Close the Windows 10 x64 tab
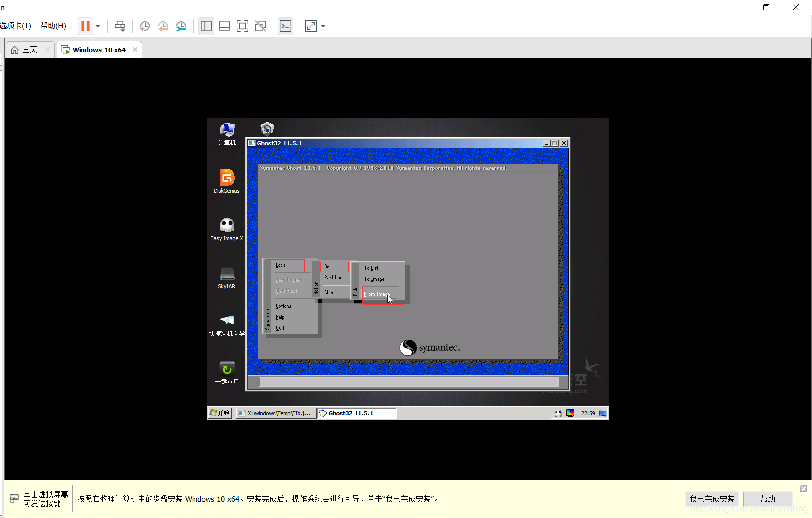This screenshot has height=518, width=812. tap(135, 49)
